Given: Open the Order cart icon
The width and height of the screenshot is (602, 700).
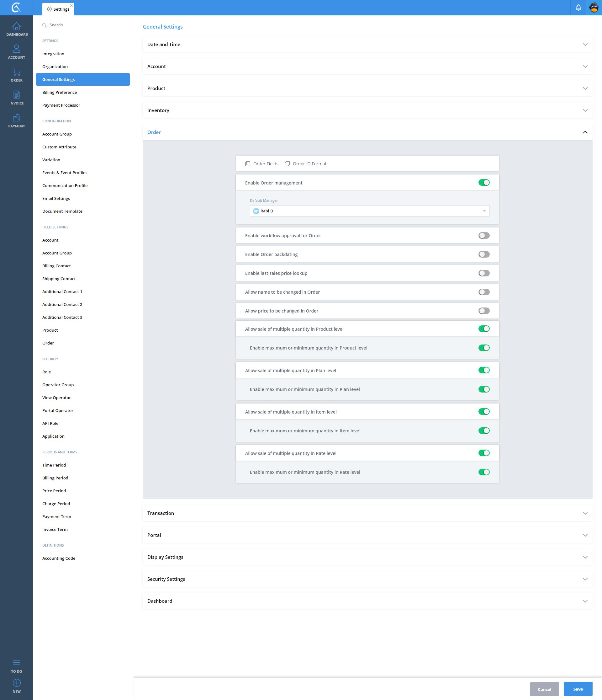Looking at the screenshot, I should pos(16,72).
